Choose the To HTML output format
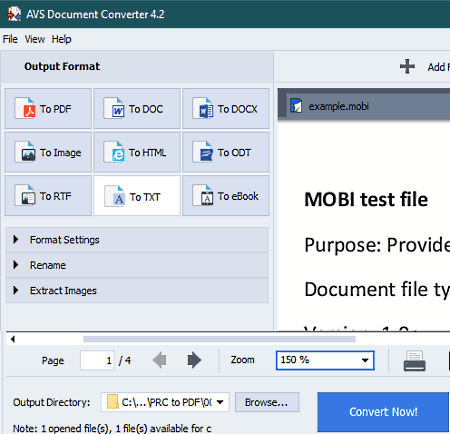450x434 pixels. coord(137,152)
